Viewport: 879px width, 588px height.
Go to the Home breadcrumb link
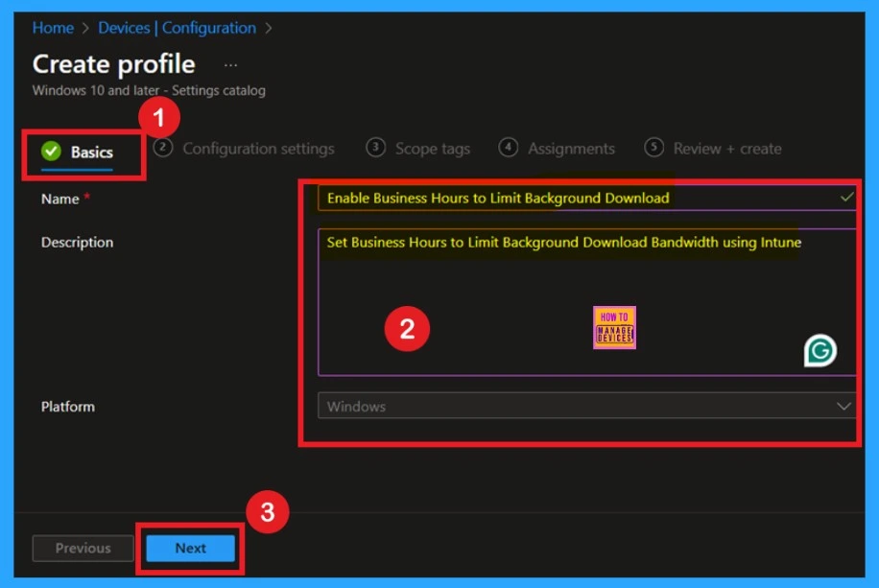pos(53,28)
